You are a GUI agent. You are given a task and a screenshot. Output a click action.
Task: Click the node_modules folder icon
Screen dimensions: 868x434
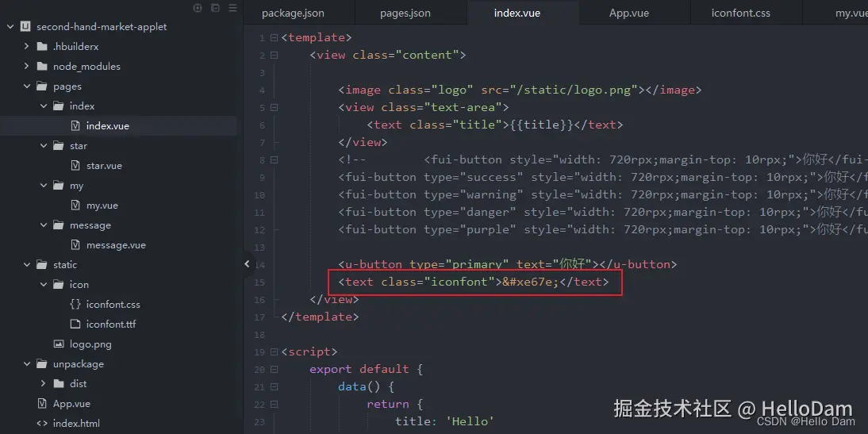tap(42, 67)
